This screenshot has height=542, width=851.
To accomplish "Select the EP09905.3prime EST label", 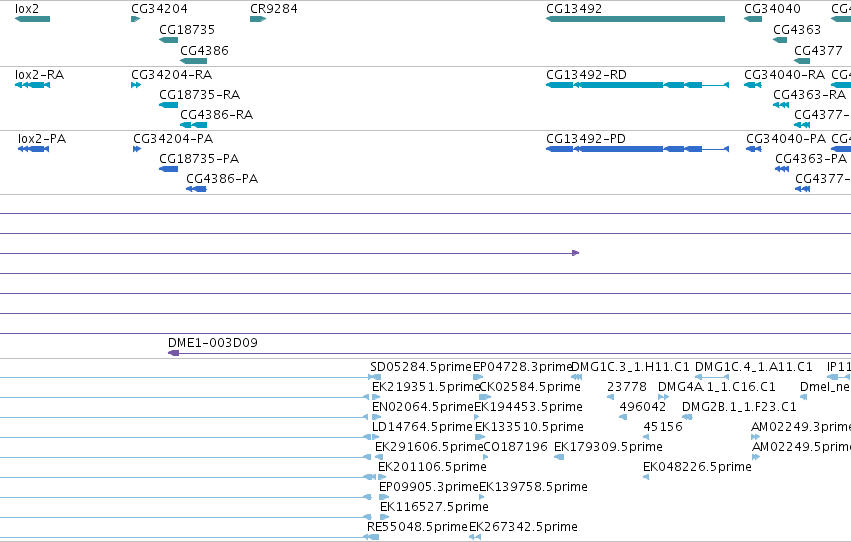I will pos(429,487).
